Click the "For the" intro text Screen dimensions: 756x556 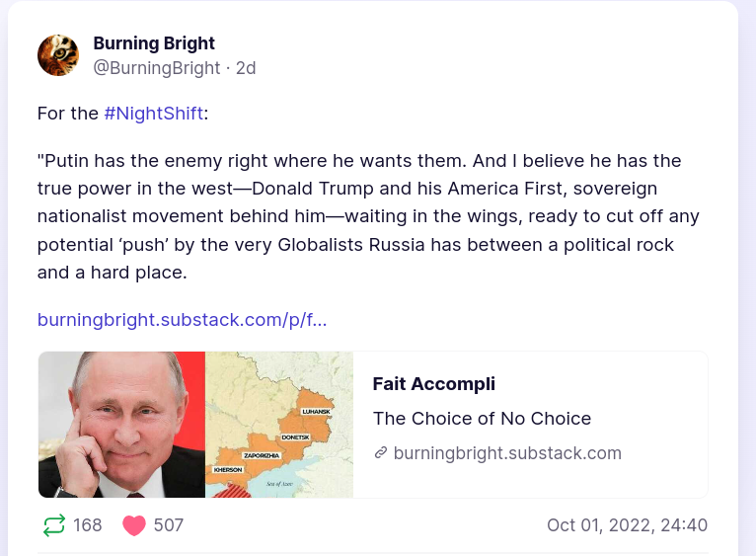click(68, 113)
